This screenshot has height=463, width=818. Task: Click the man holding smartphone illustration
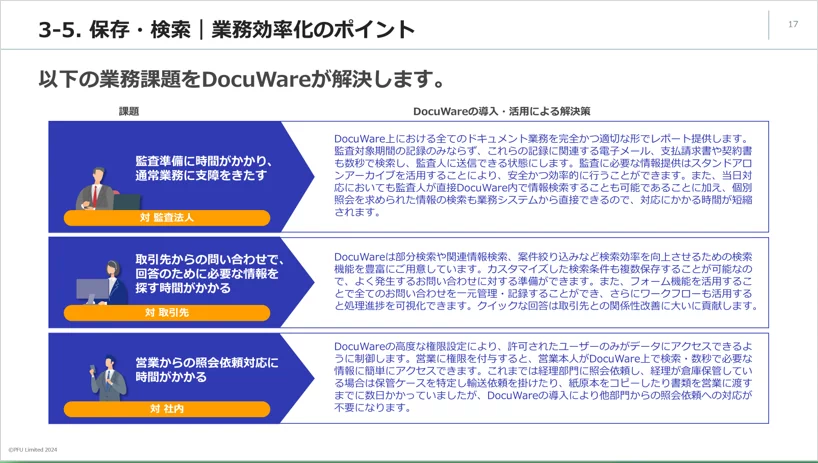tap(108, 379)
